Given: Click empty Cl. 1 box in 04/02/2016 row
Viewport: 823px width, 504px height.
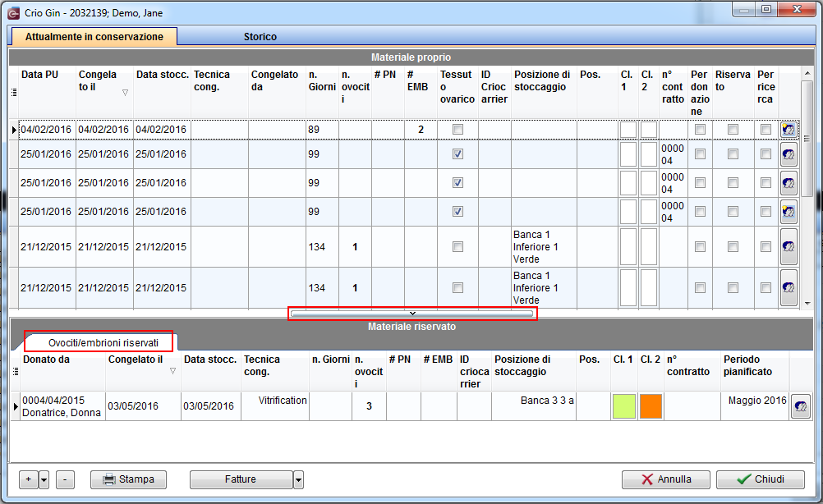Looking at the screenshot, I should pyautogui.click(x=628, y=130).
